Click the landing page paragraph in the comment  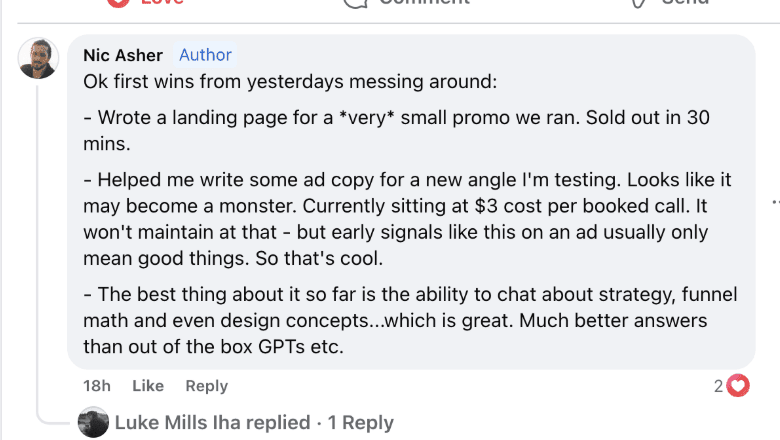397,131
